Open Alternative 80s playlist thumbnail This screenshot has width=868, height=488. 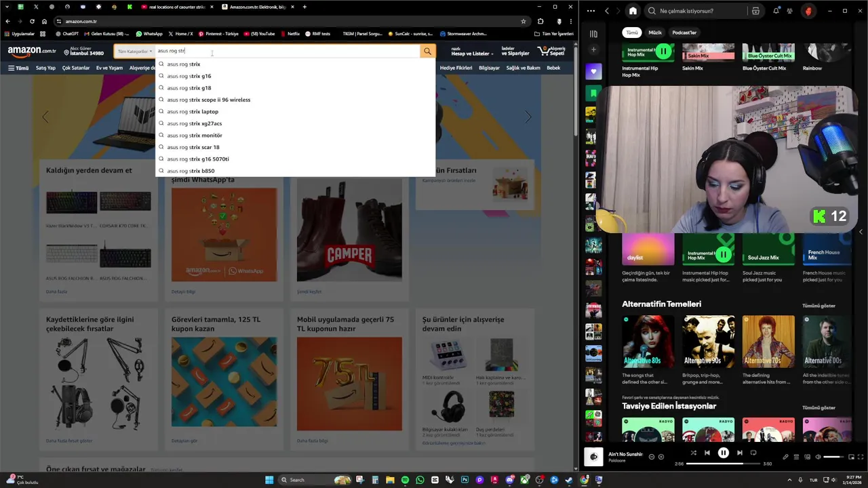click(648, 341)
